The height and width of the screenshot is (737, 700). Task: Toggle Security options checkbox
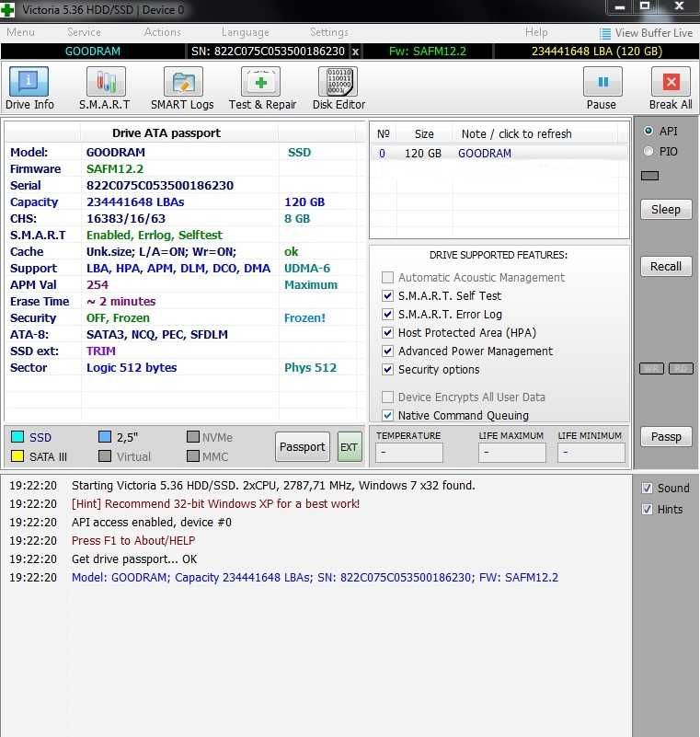tap(387, 370)
